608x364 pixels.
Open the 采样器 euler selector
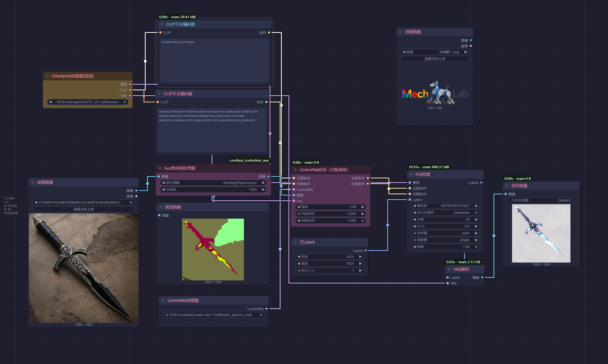[445, 233]
